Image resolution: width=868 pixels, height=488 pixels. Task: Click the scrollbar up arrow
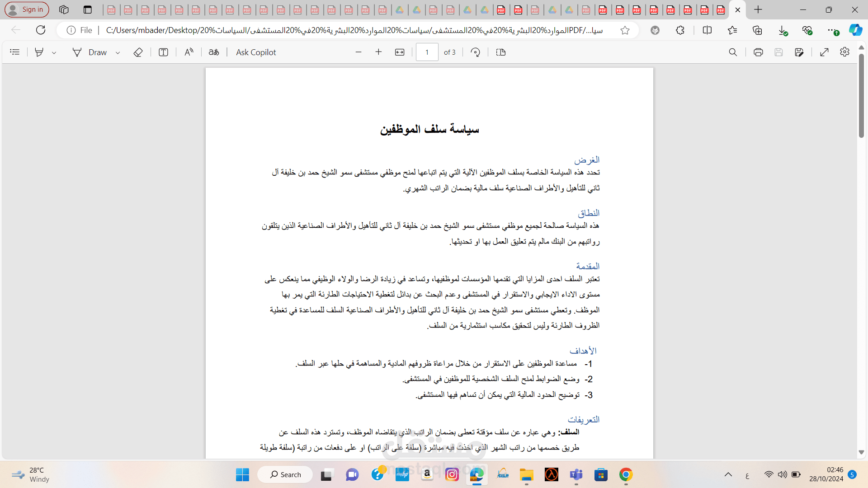(861, 47)
